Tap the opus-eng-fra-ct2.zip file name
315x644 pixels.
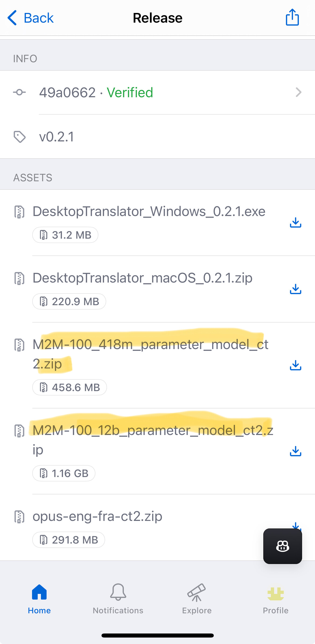tap(97, 516)
